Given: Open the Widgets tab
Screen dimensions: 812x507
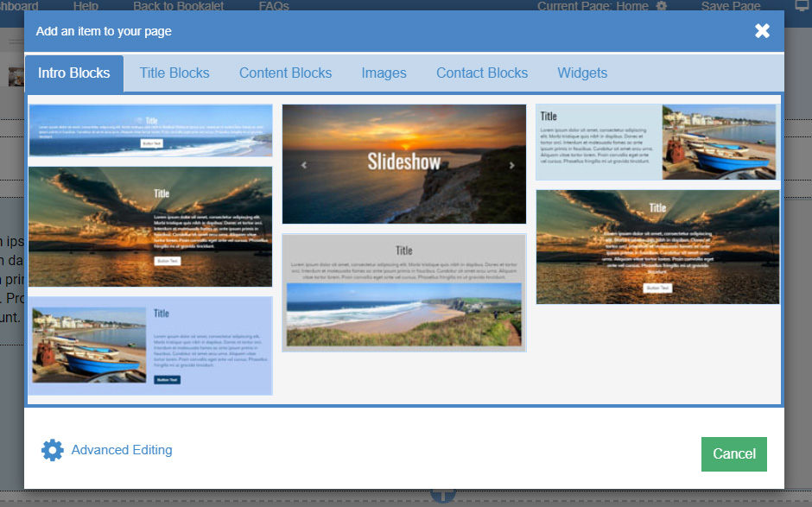Looking at the screenshot, I should click(582, 73).
